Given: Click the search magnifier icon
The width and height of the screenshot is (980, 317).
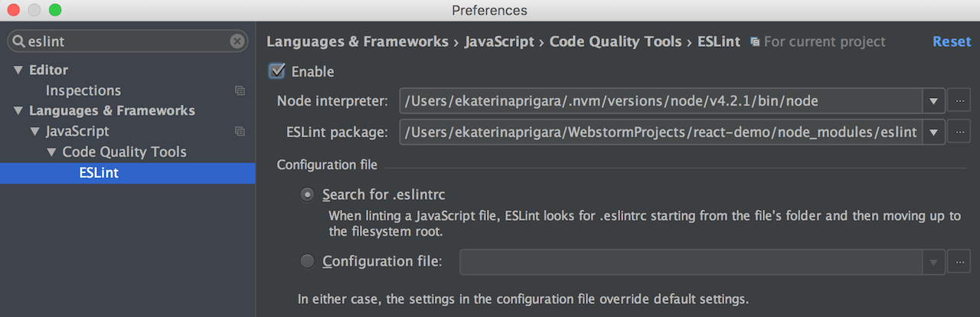Looking at the screenshot, I should [x=19, y=41].
